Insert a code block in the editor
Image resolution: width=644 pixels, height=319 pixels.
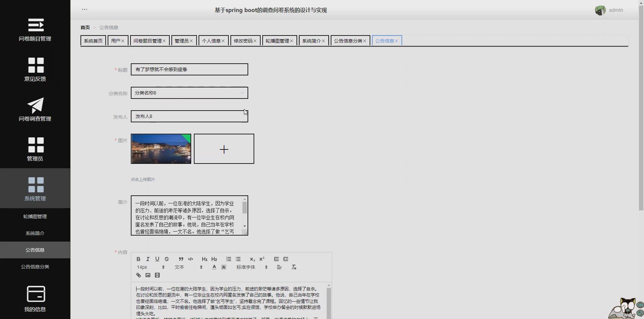190,259
